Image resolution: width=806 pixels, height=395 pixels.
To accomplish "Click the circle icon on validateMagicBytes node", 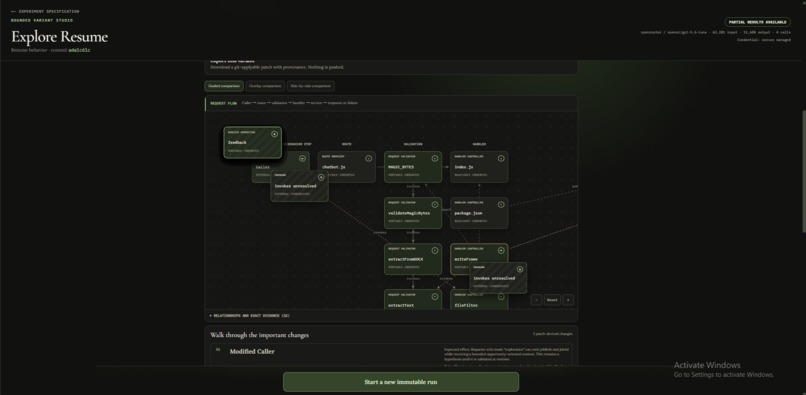I will tap(435, 204).
